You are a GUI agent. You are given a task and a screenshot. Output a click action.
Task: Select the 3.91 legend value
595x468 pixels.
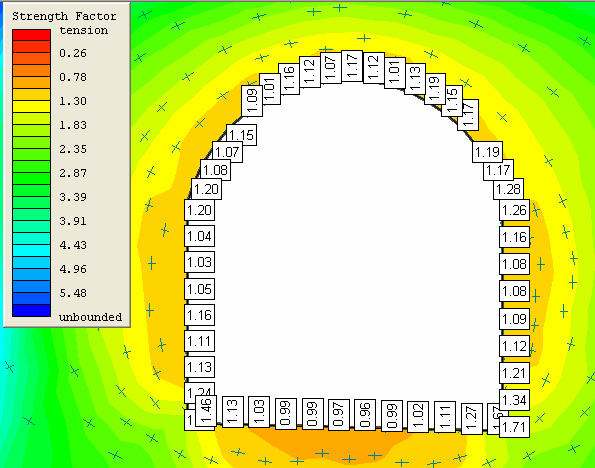(73, 221)
